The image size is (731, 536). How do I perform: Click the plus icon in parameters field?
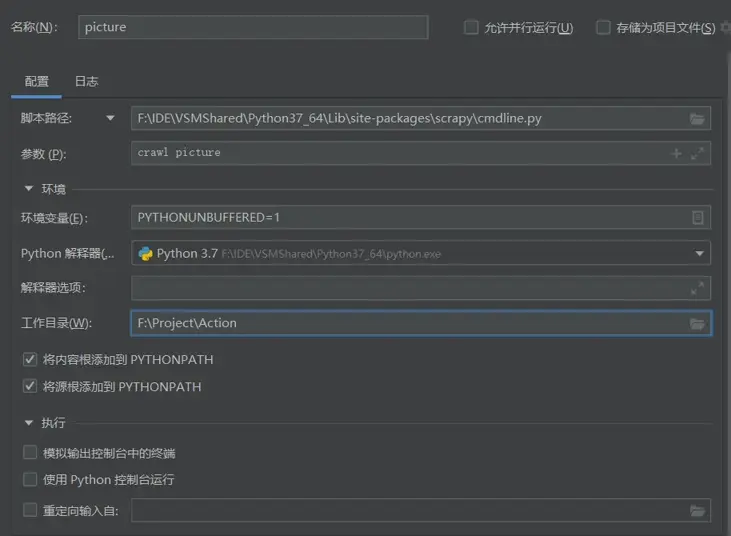676,153
